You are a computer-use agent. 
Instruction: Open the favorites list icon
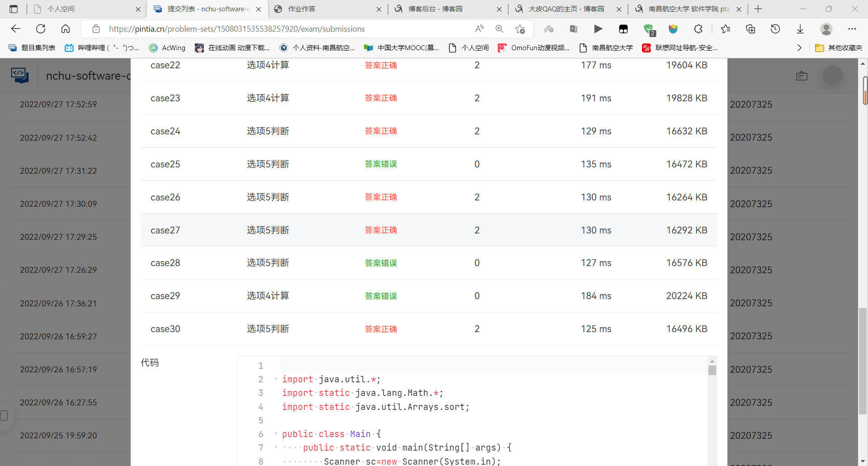tap(726, 29)
